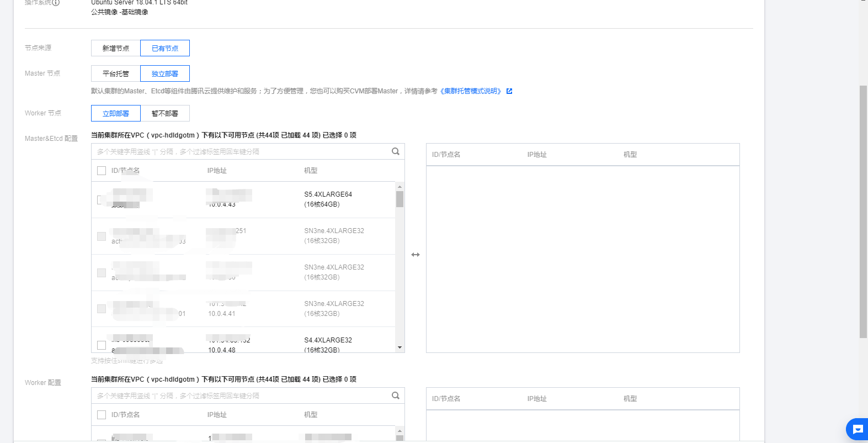Click 机型 header in Worker selected panel
The width and height of the screenshot is (868, 443).
pyautogui.click(x=630, y=399)
